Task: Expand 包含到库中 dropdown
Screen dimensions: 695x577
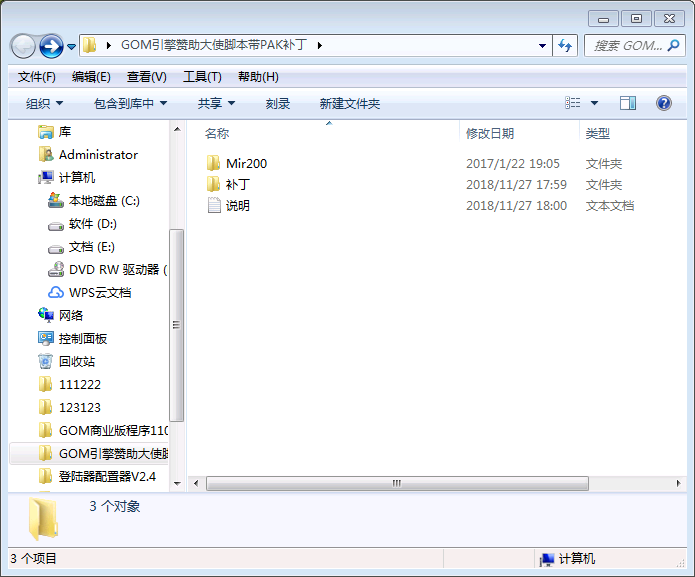Action: (x=130, y=104)
